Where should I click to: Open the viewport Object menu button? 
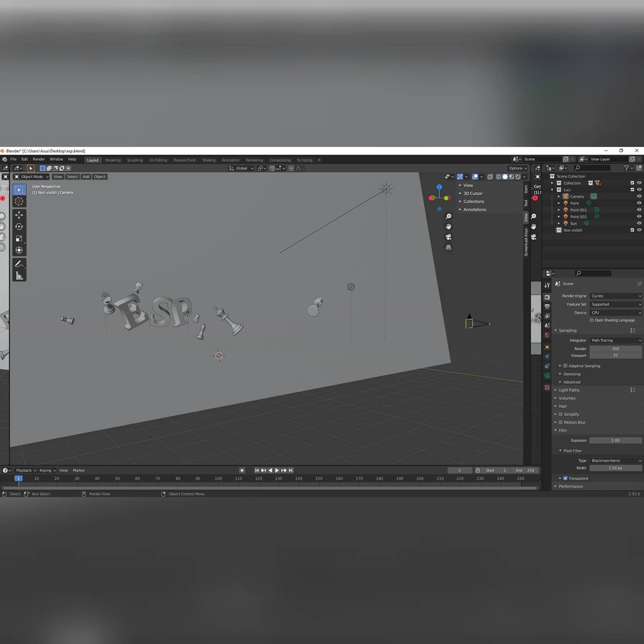(x=100, y=177)
